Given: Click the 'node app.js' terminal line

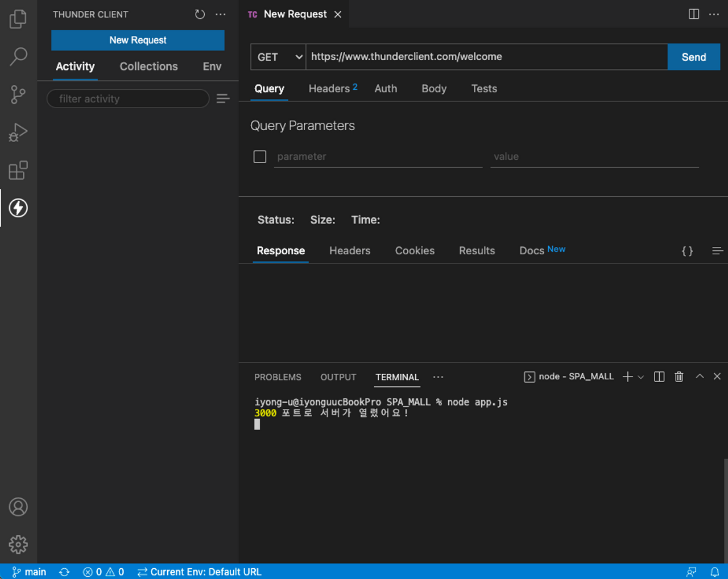Looking at the screenshot, I should click(x=380, y=402).
